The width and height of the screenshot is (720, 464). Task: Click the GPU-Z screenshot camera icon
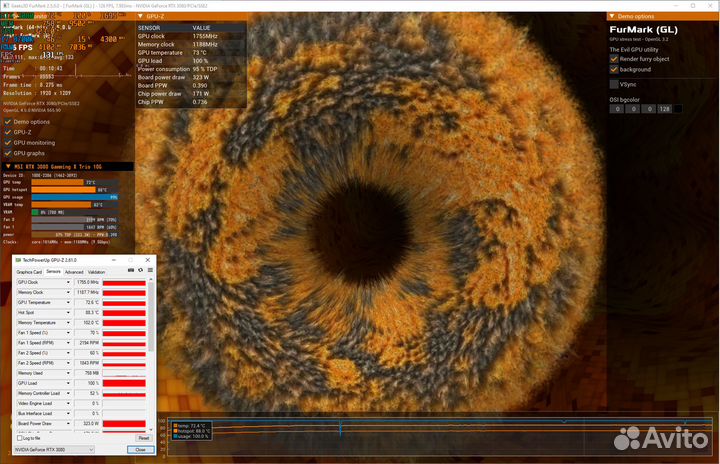click(131, 270)
